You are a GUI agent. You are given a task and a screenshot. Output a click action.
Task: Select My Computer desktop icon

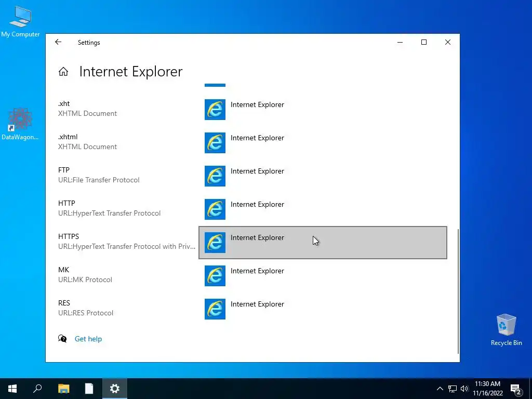(20, 21)
